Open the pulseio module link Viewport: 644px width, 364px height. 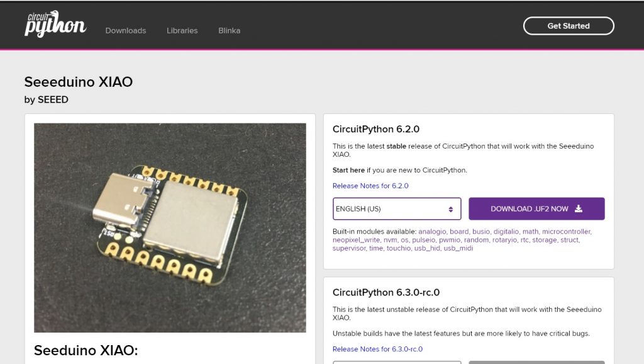point(423,240)
